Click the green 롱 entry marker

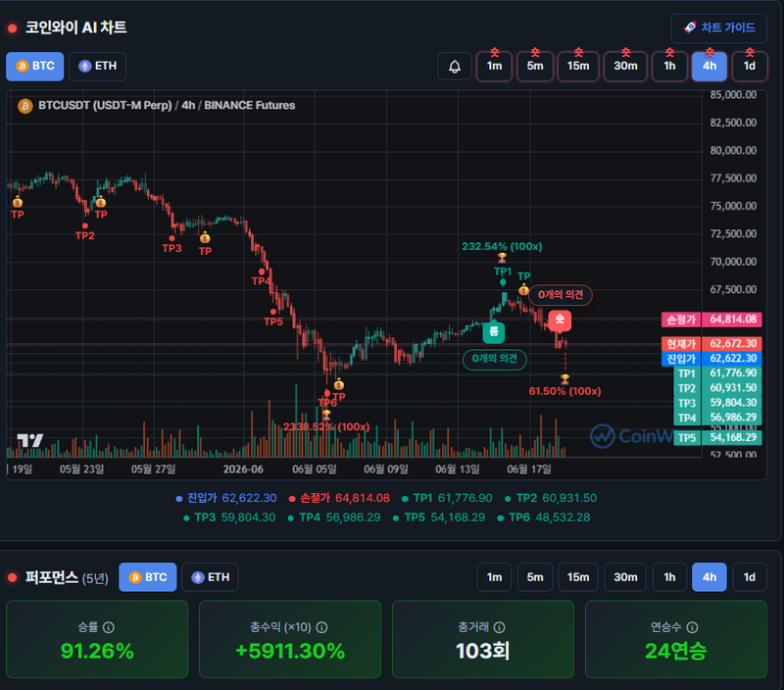click(x=494, y=331)
